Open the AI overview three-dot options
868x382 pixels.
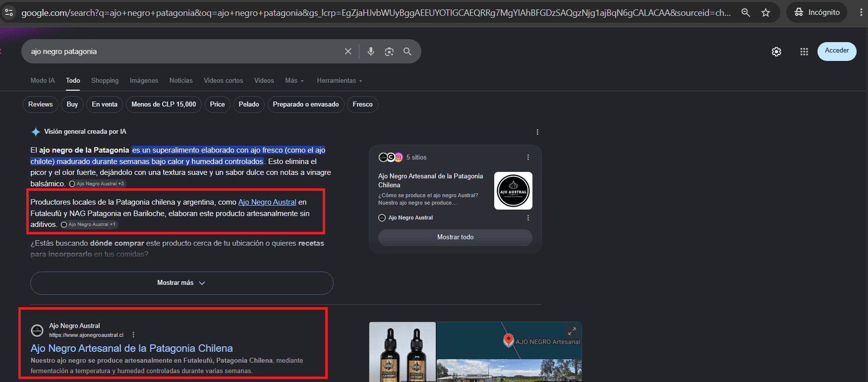click(x=537, y=132)
